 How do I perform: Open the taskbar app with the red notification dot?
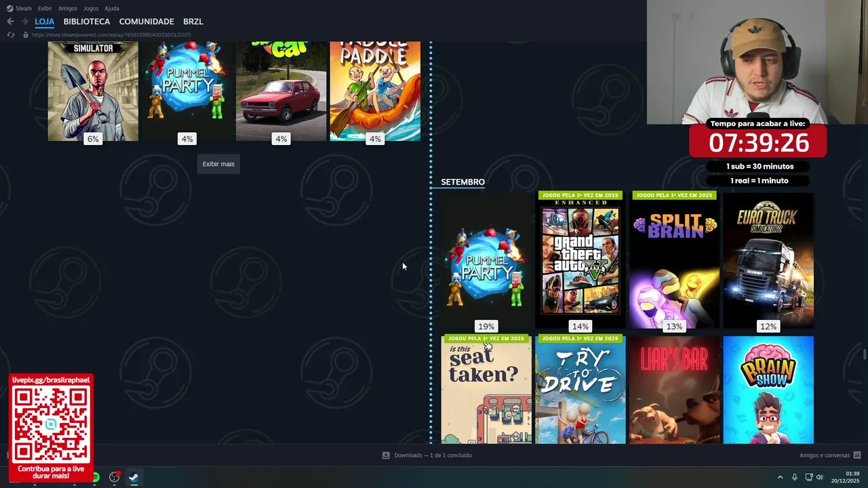(115, 477)
